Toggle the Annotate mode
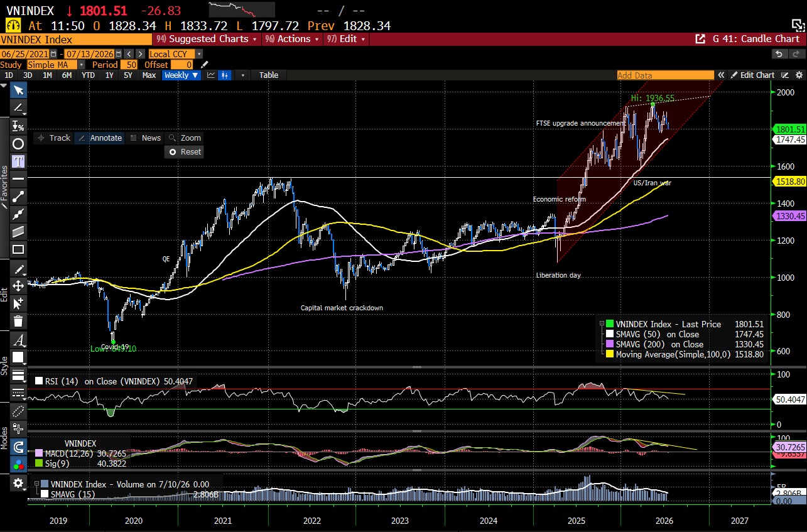 pos(100,138)
